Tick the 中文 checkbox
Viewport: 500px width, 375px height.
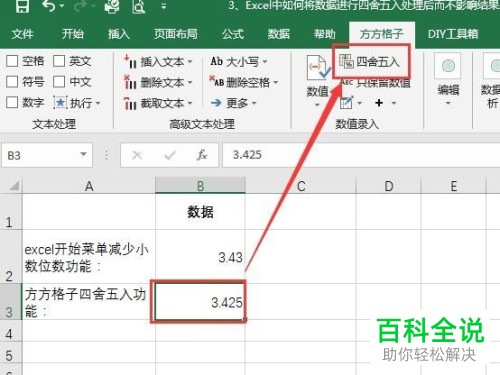pyautogui.click(x=59, y=82)
